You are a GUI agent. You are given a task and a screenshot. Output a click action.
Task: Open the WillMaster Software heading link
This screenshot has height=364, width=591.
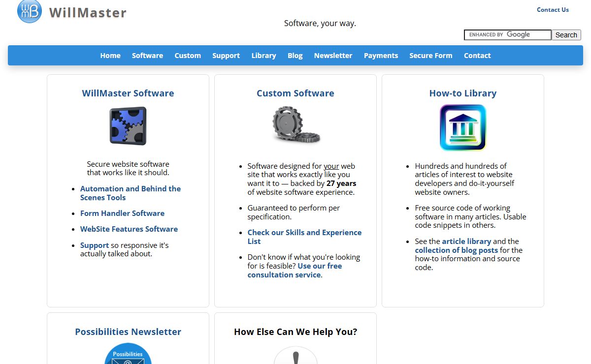[x=128, y=93]
